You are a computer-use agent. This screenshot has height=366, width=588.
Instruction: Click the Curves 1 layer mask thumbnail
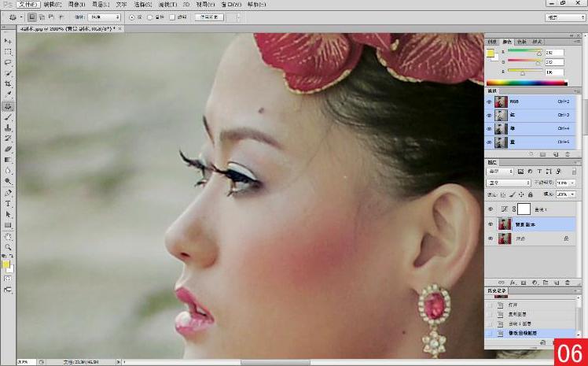pos(524,209)
